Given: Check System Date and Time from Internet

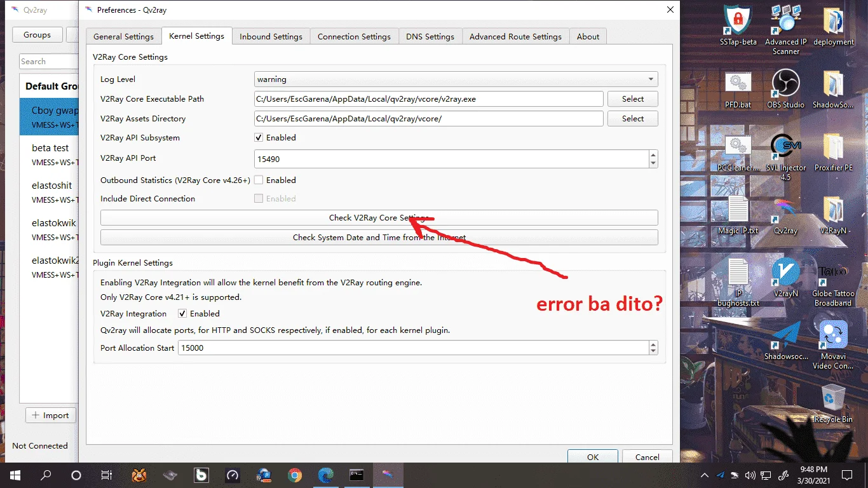Looking at the screenshot, I should 379,238.
